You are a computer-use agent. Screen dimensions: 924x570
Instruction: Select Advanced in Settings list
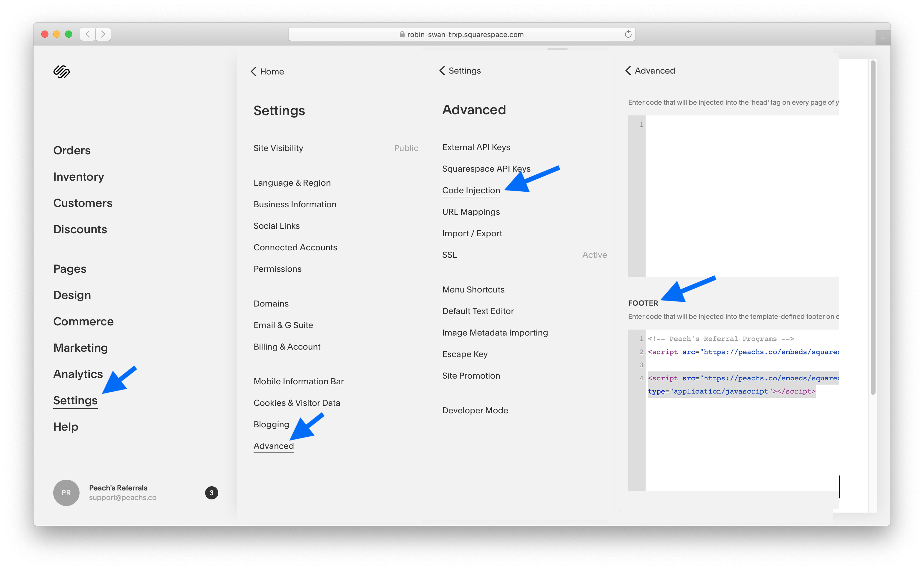[274, 446]
